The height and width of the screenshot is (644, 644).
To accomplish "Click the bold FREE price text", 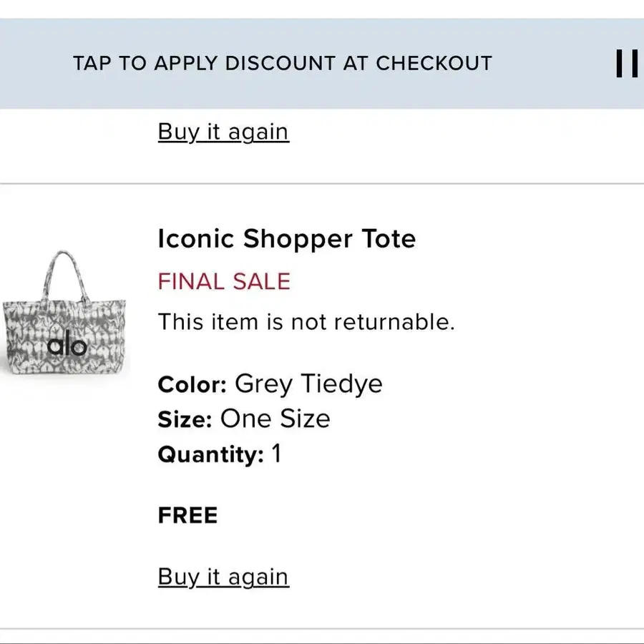I will coord(187,516).
